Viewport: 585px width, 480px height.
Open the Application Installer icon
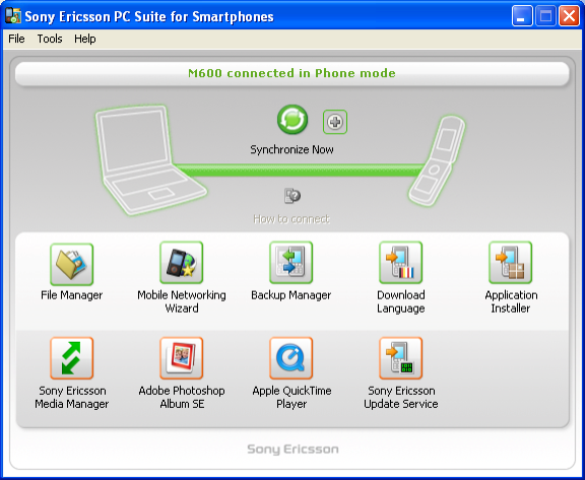coord(510,263)
